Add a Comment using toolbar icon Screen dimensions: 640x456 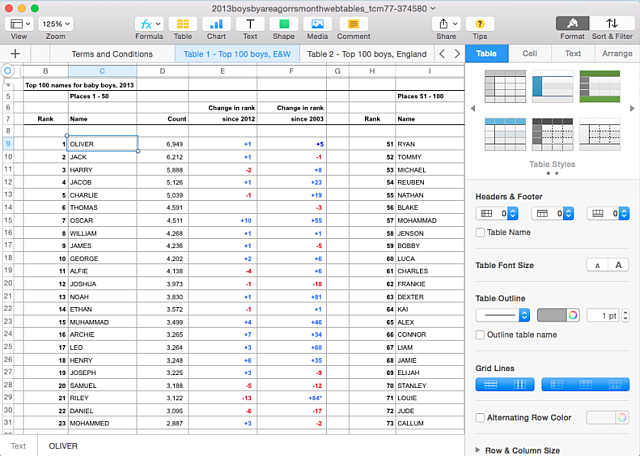tap(353, 24)
